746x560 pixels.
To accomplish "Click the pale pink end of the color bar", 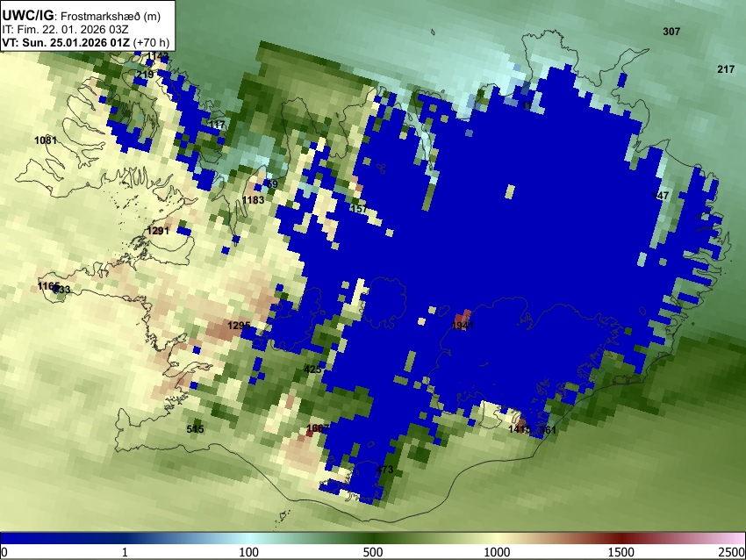I will point(735,538).
